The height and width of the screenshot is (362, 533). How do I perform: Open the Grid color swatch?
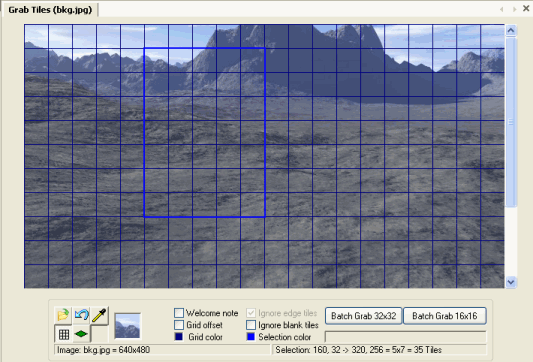179,337
